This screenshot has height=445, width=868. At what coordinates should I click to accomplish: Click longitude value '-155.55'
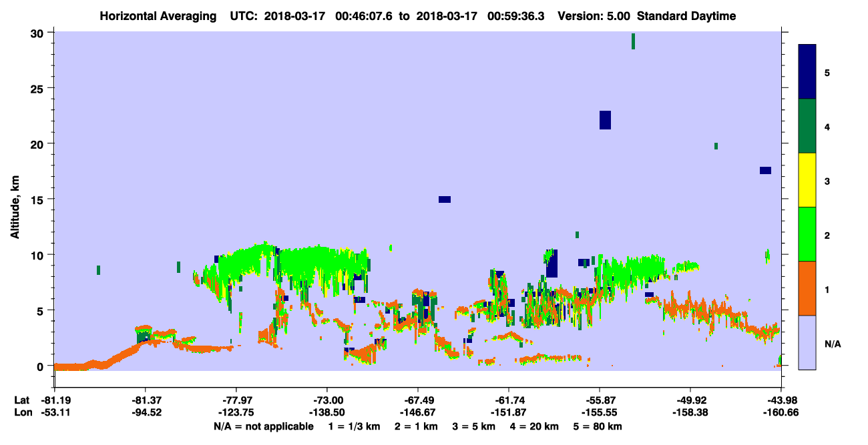599,413
